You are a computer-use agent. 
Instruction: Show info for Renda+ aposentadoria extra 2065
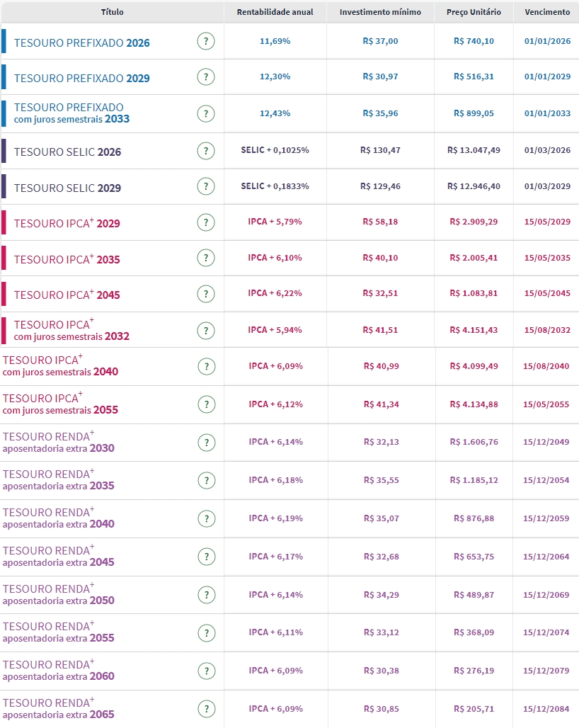205,709
